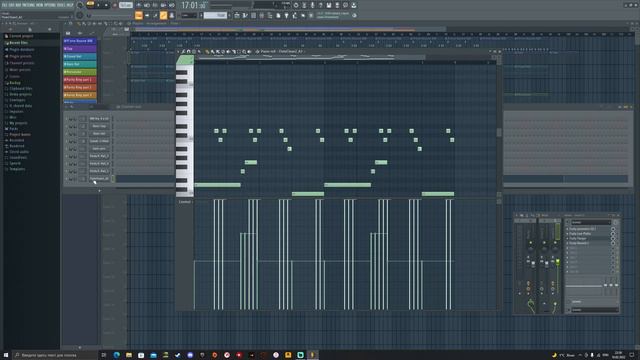The image size is (640, 360).
Task: Open the pattern selector dropdown
Action: click(x=215, y=15)
